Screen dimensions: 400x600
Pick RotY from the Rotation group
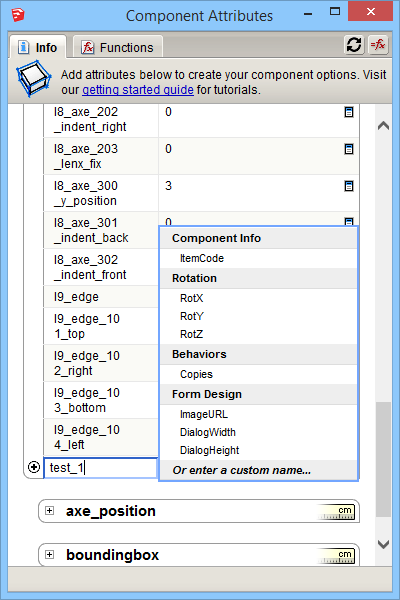pyautogui.click(x=192, y=316)
